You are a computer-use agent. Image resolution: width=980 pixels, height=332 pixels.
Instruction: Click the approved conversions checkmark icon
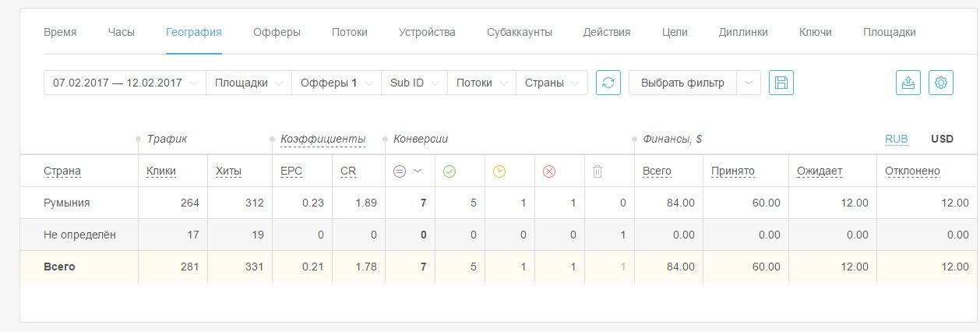[449, 171]
